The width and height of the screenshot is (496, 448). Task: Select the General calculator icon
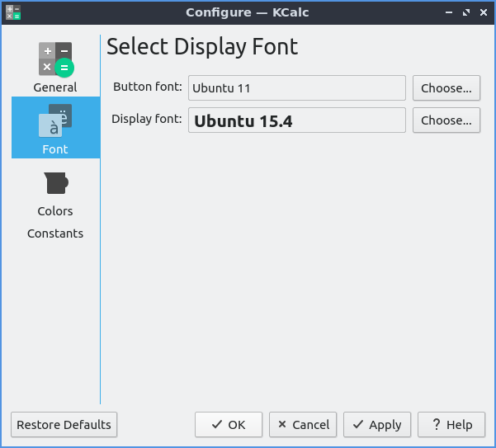click(55, 59)
